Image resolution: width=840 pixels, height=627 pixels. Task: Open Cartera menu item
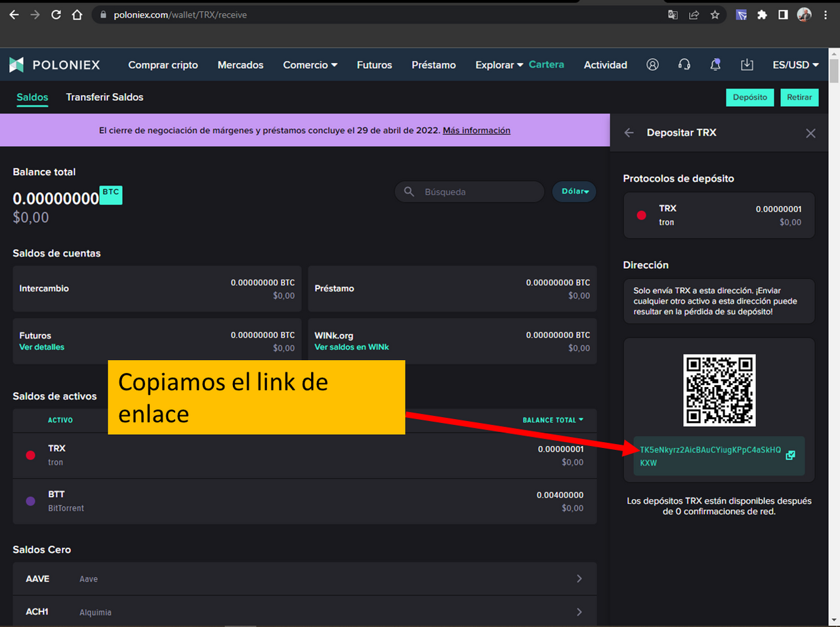point(546,64)
